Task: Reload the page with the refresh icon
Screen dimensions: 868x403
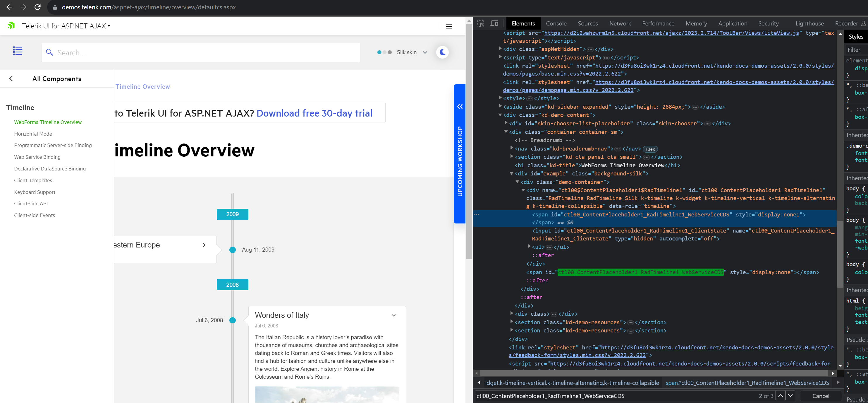Action: [x=38, y=7]
